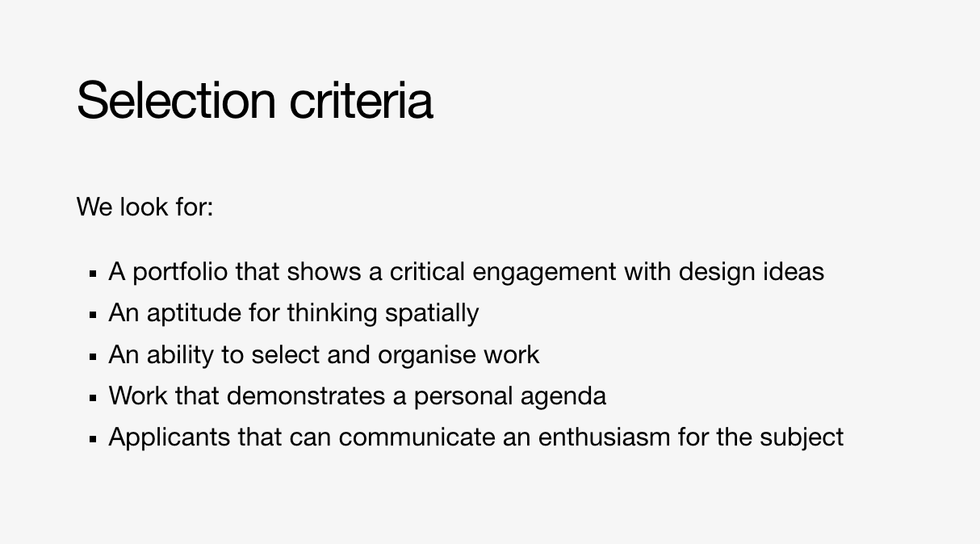Place cursor on the word "agenda"
The width and height of the screenshot is (980, 544).
pos(563,395)
